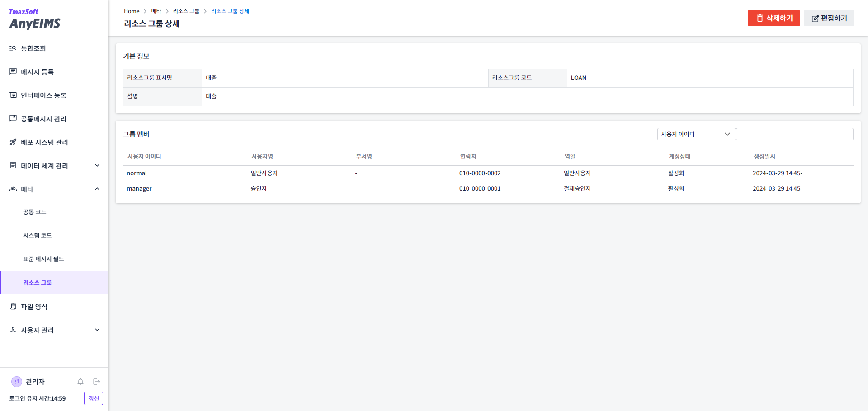The width and height of the screenshot is (868, 411).
Task: Click the 일반사용자 name cell
Action: tap(264, 173)
